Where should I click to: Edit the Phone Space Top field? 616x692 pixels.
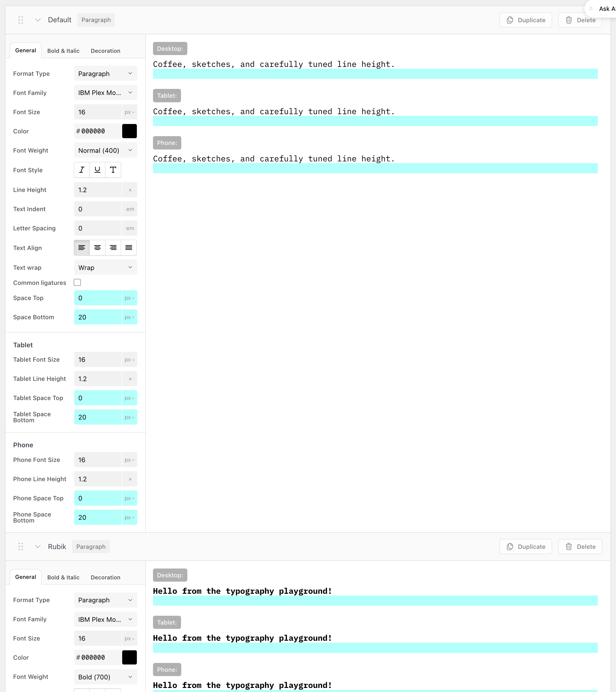(98, 498)
